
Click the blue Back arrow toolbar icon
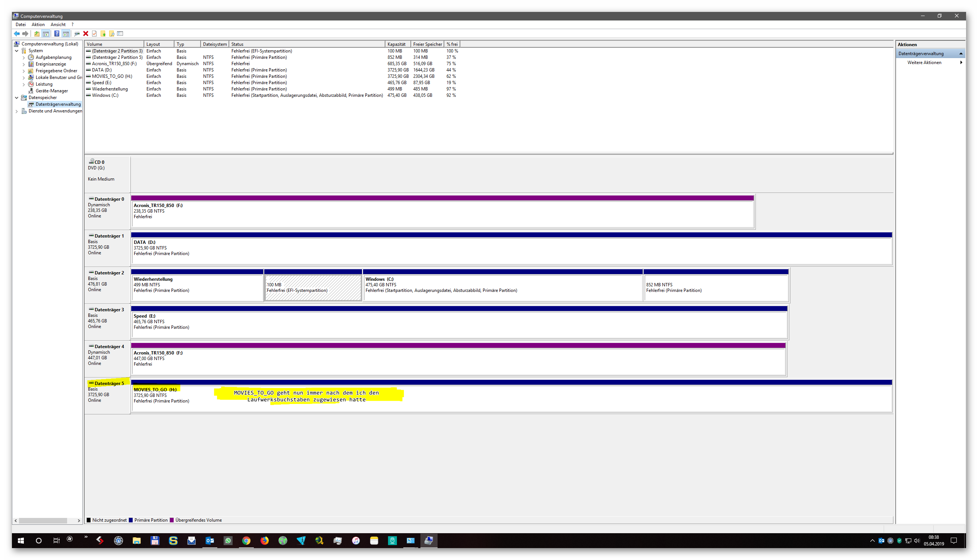click(16, 34)
